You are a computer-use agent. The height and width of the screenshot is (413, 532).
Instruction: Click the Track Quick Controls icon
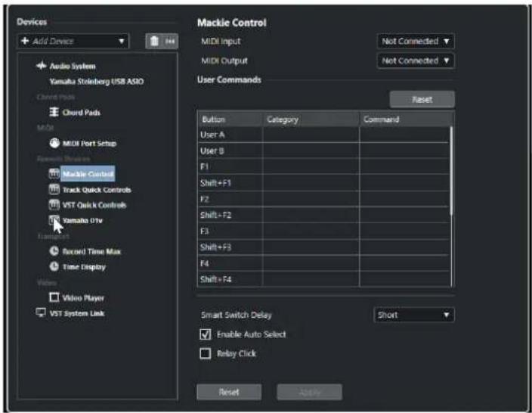[54, 189]
